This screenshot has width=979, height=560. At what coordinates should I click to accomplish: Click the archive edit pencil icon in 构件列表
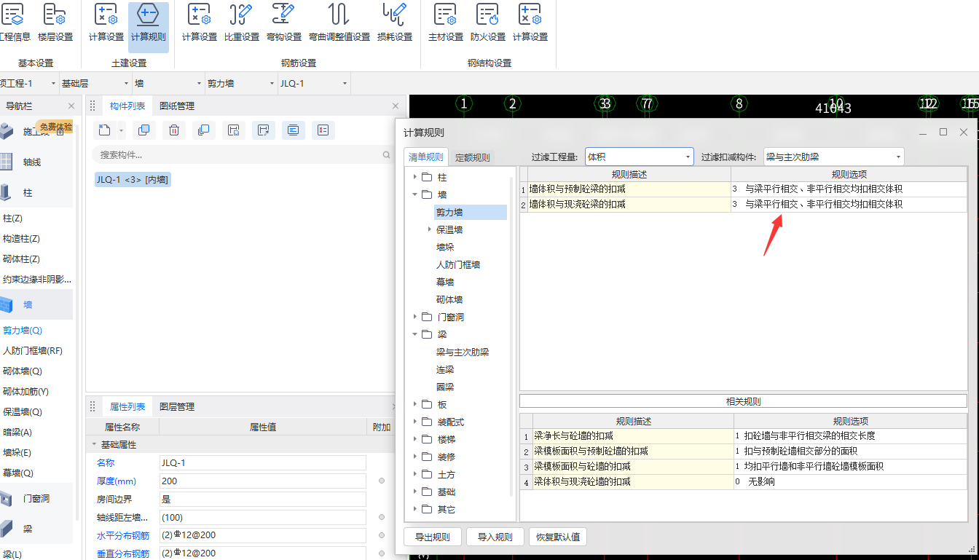(x=264, y=130)
